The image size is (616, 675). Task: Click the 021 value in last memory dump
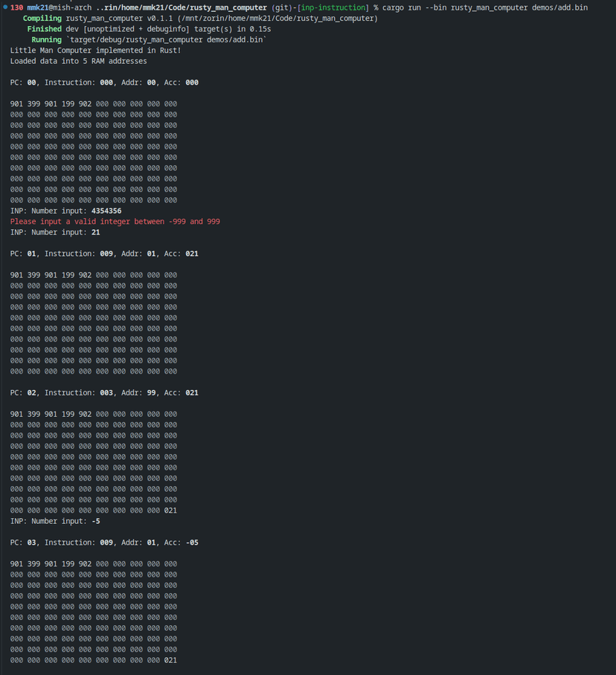coord(170,660)
